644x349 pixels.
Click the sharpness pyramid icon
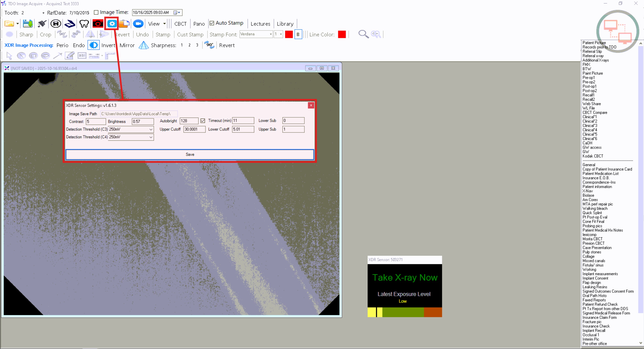(144, 45)
